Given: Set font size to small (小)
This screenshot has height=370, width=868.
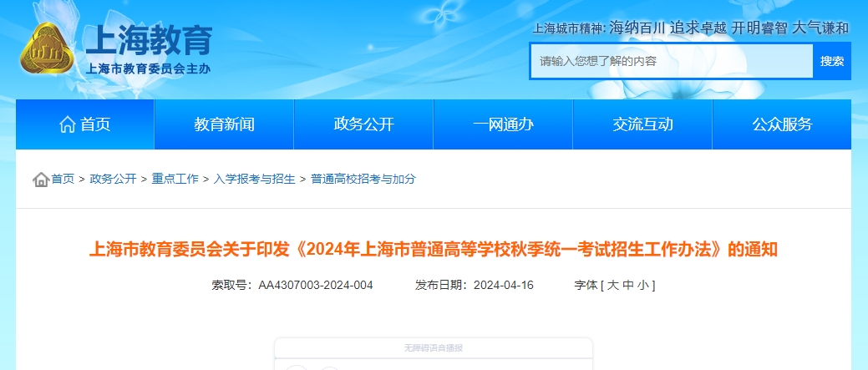Looking at the screenshot, I should (642, 286).
